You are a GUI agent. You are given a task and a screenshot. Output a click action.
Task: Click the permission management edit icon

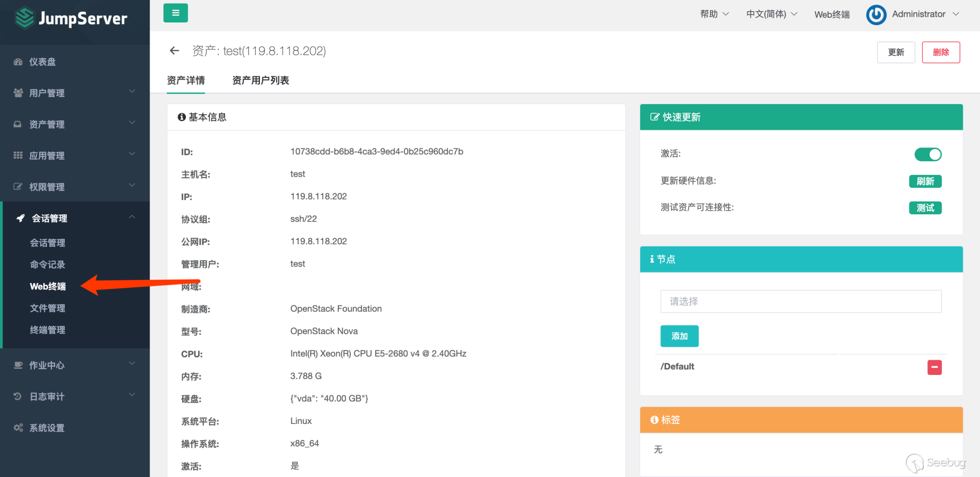click(x=18, y=187)
